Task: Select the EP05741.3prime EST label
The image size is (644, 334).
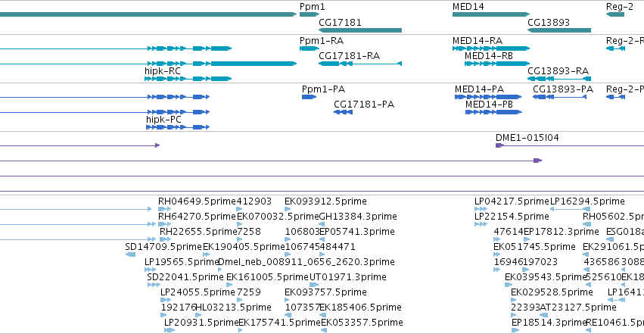Action: pos(357,232)
